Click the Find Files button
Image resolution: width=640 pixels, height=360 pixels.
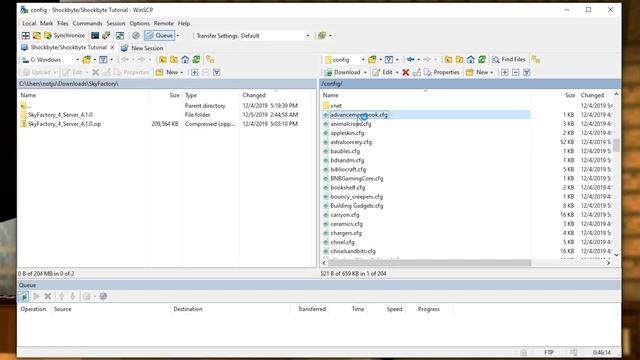click(x=509, y=60)
